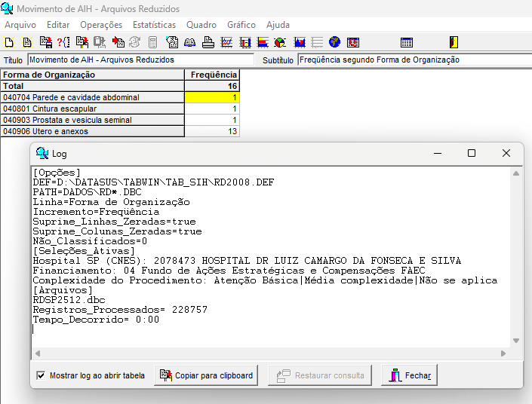This screenshot has width=532, height=404.
Task: Click the calculator toolbar icon
Action: pyautogui.click(x=152, y=42)
